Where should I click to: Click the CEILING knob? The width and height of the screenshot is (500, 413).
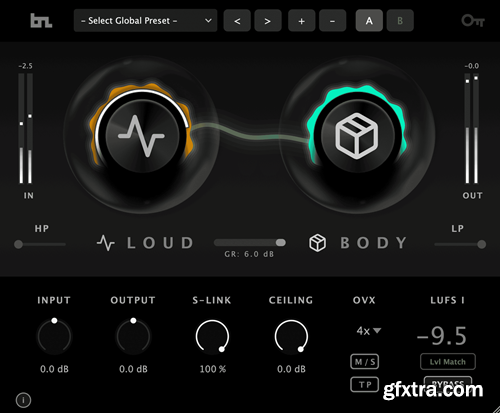pyautogui.click(x=291, y=336)
